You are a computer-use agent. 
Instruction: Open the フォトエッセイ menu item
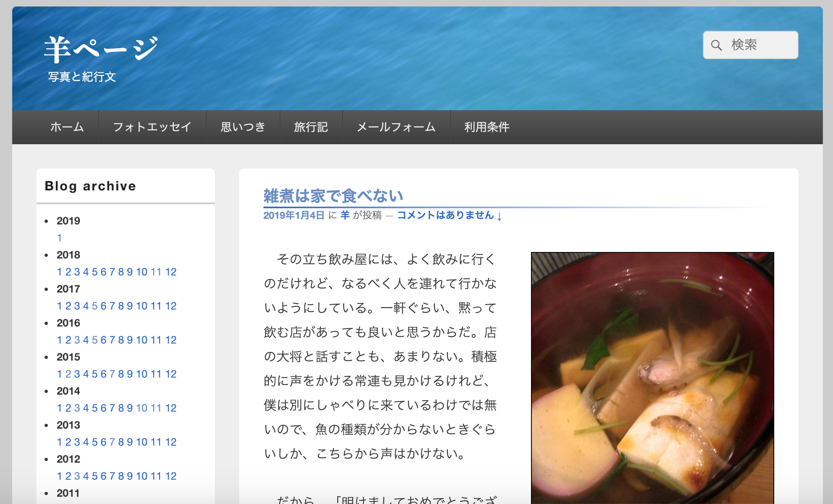(x=152, y=127)
